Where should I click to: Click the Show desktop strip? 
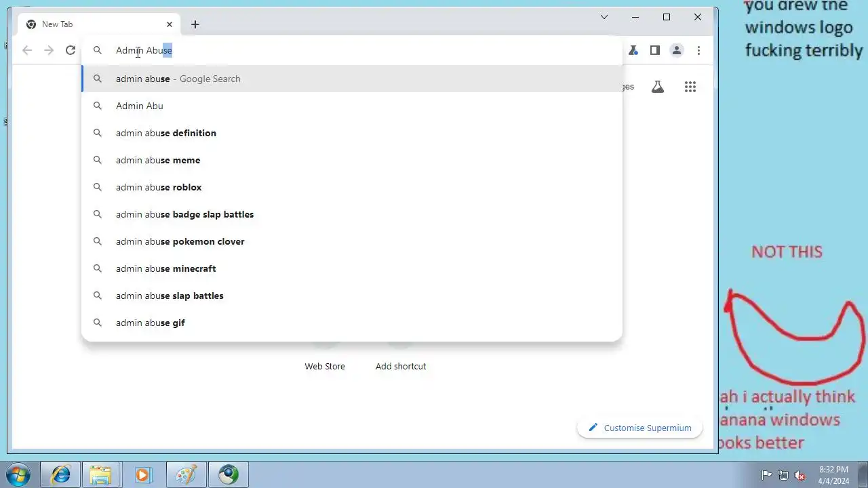[863, 474]
